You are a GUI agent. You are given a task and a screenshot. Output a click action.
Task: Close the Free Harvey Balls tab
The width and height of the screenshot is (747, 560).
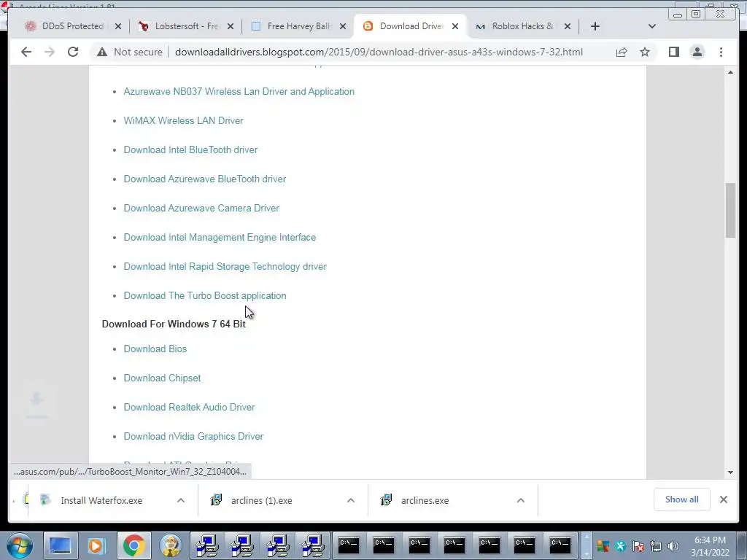(x=343, y=26)
